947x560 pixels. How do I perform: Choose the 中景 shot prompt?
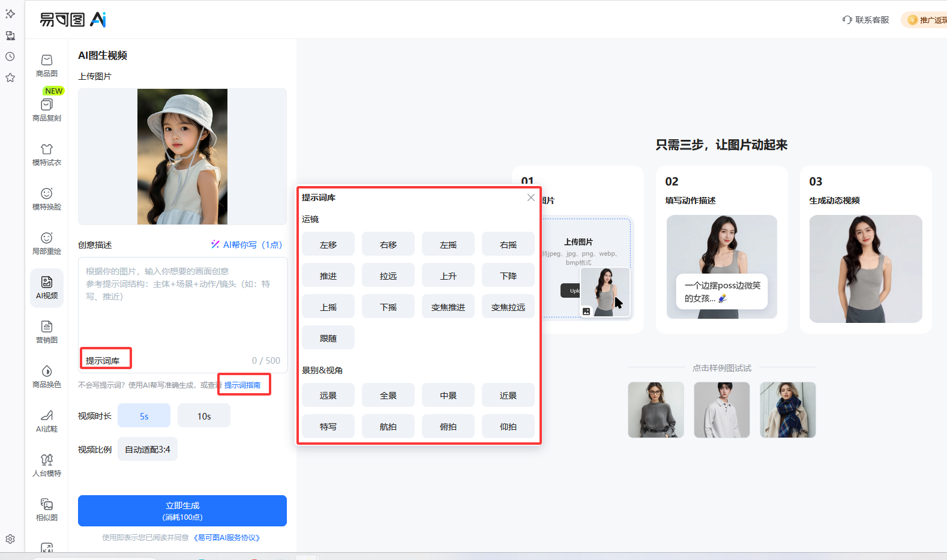click(448, 395)
